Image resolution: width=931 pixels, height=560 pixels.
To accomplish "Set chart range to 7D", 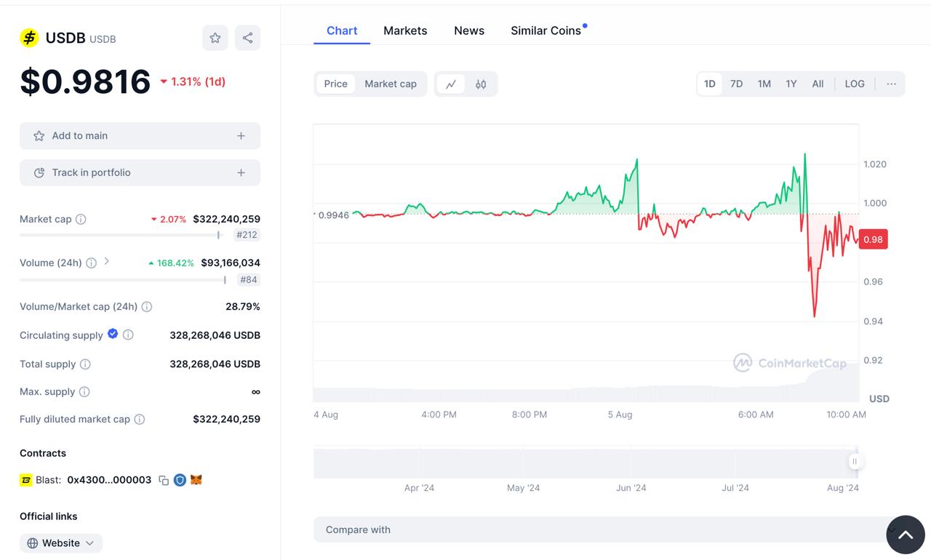I will pyautogui.click(x=737, y=84).
